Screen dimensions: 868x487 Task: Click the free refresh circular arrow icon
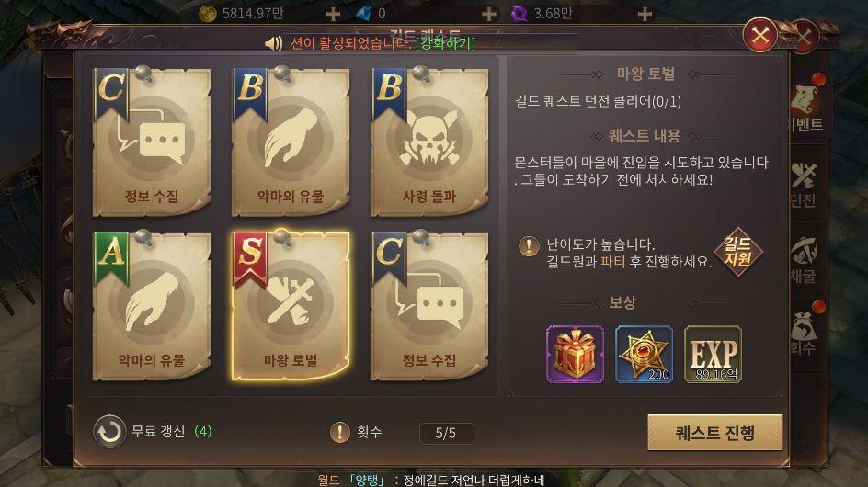pyautogui.click(x=109, y=432)
